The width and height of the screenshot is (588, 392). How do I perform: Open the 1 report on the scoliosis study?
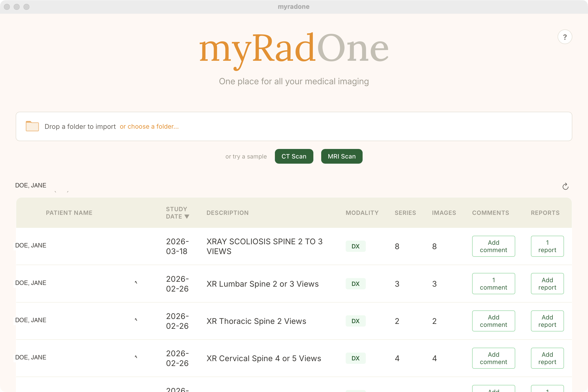click(547, 246)
